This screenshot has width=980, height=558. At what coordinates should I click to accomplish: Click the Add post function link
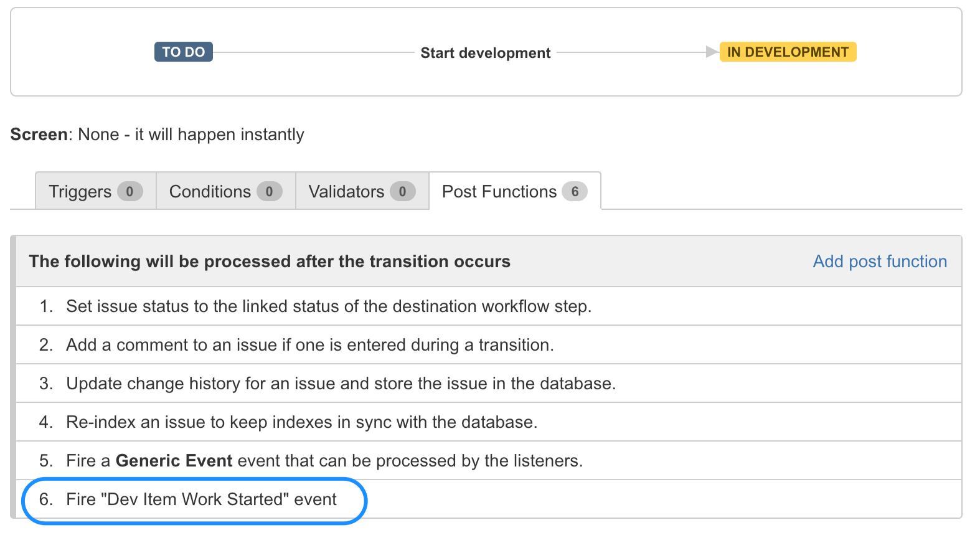coord(879,262)
